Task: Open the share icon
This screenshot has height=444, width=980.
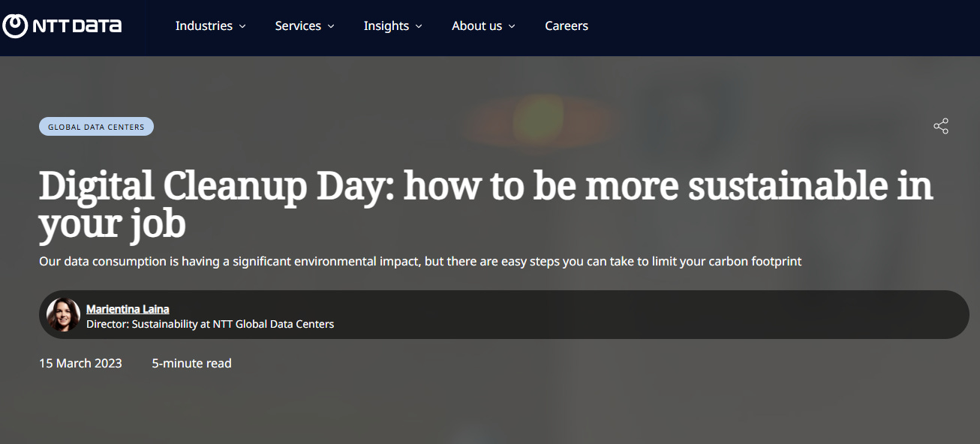Action: coord(941,126)
